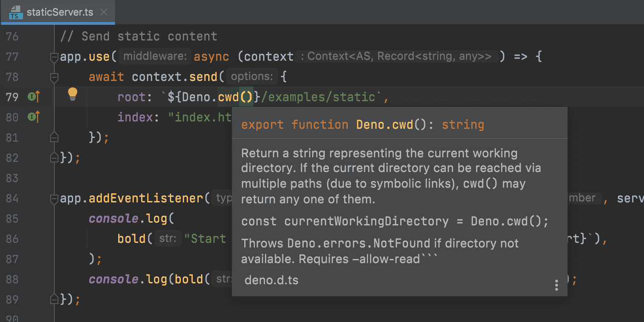Open the deno.d.ts source link

[271, 280]
